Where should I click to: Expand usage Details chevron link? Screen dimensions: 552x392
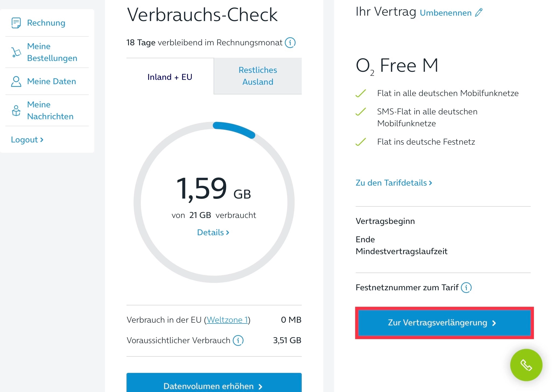[213, 232]
